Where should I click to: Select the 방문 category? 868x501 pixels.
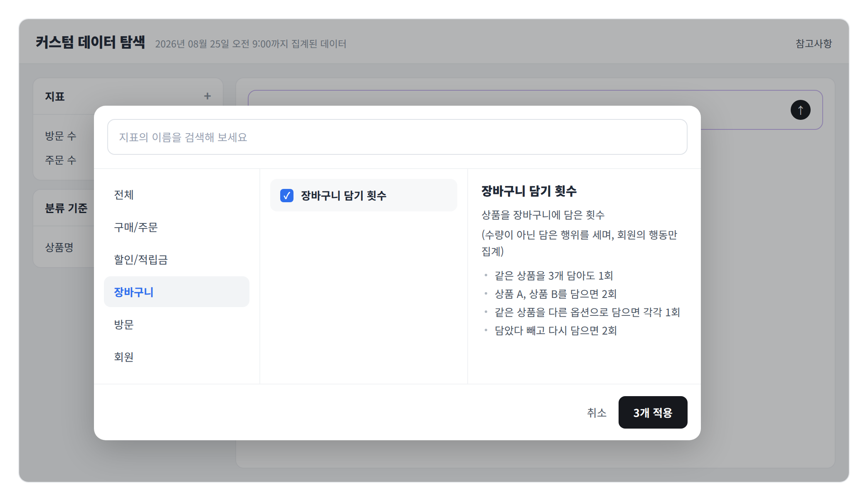tap(177, 324)
